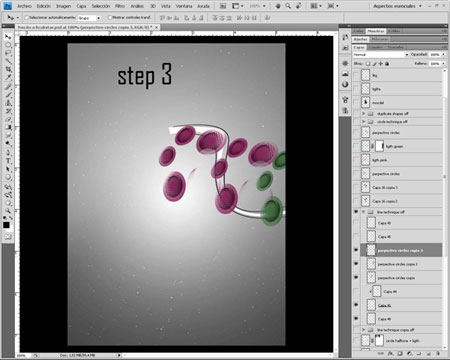
Task: Expand the circle technique off group
Action: pos(364,122)
